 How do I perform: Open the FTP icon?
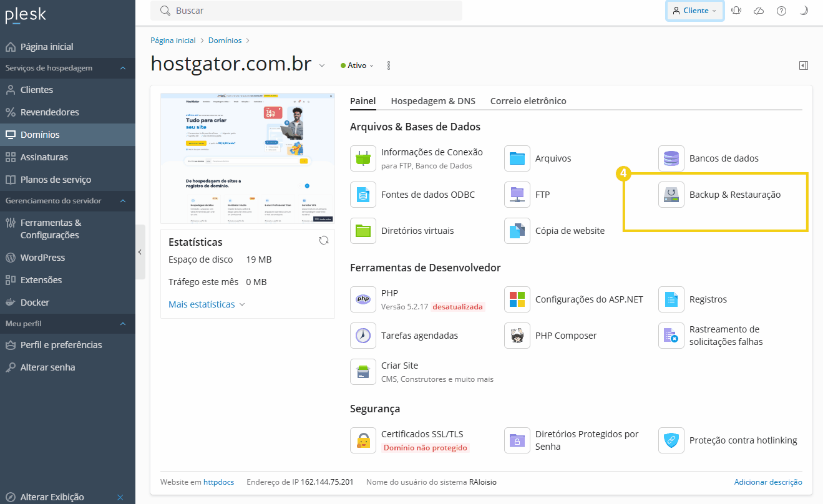[517, 195]
